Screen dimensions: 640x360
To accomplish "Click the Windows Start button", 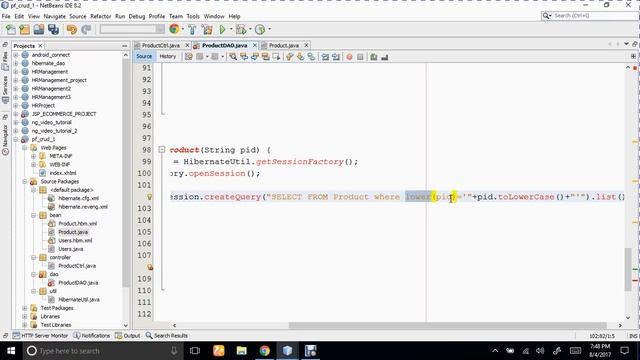I will (11, 351).
